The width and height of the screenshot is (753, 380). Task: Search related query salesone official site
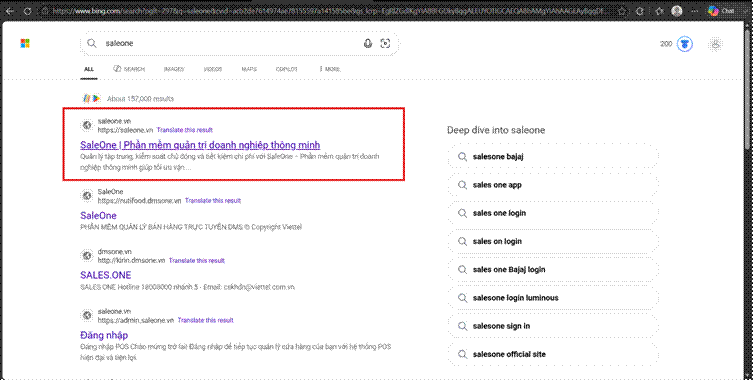[x=552, y=354]
